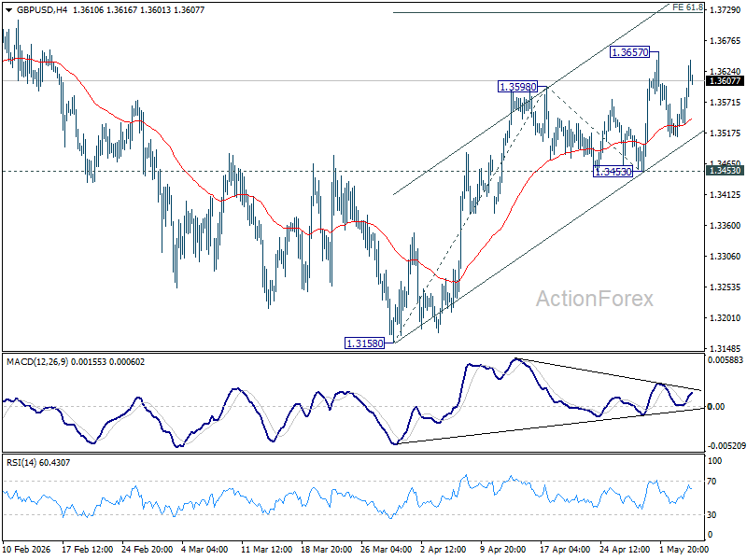Image resolution: width=747 pixels, height=560 pixels.
Task: Click current price tag 1.36077 on axis
Action: [725, 81]
